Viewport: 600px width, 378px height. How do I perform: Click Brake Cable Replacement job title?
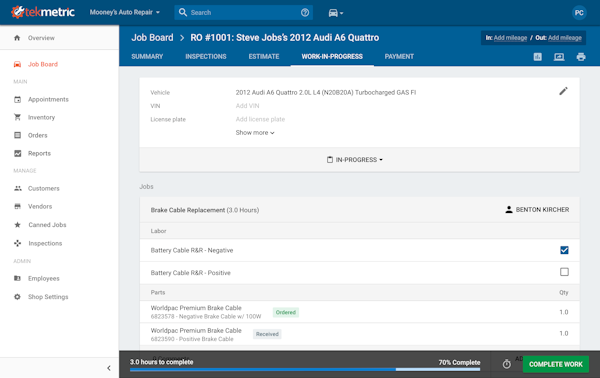(188, 210)
